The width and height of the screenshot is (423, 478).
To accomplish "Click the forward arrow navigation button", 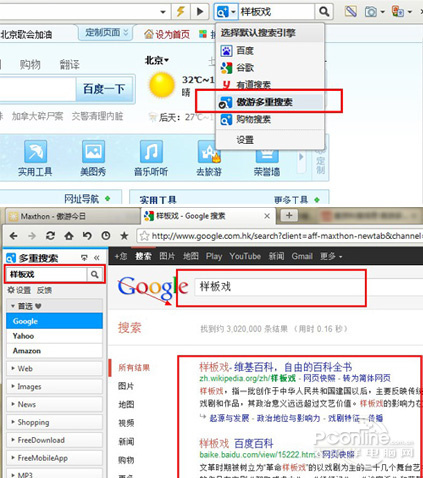I will click(32, 236).
